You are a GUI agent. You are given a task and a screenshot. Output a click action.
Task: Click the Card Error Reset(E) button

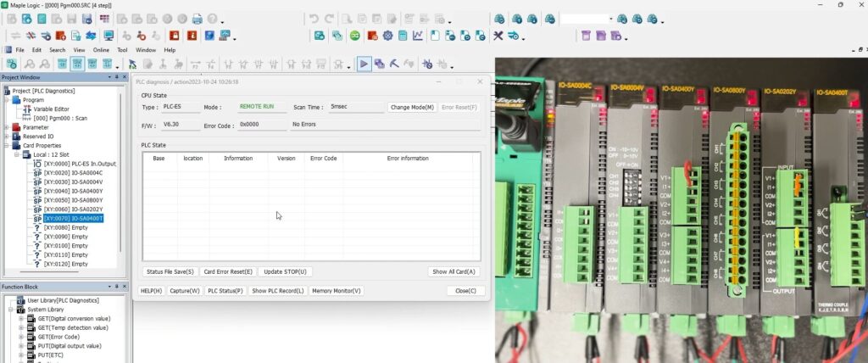228,271
